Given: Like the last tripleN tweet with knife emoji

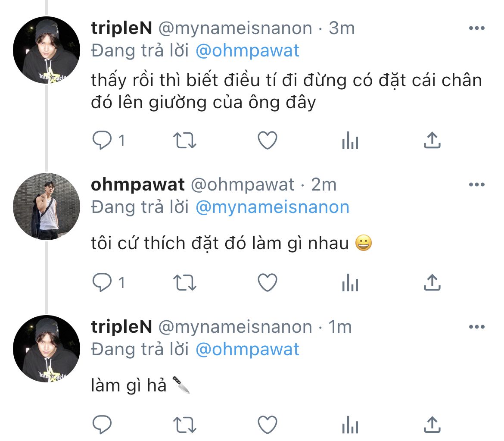Looking at the screenshot, I should tap(267, 425).
